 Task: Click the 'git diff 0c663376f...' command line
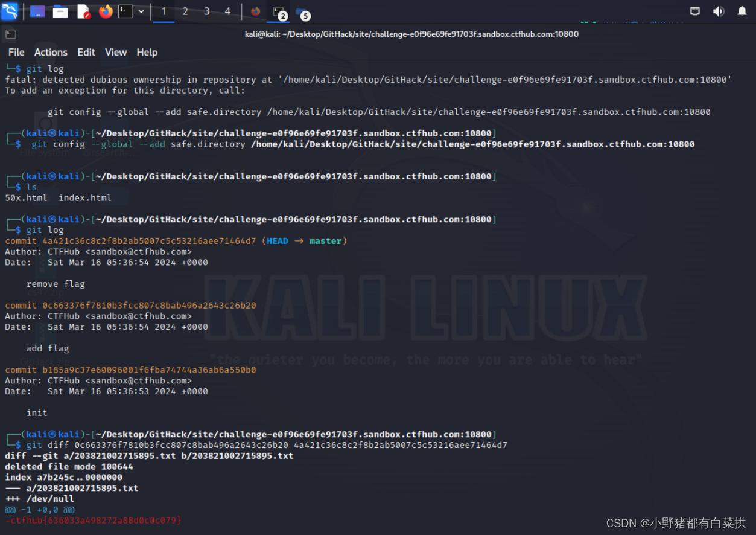click(x=267, y=445)
